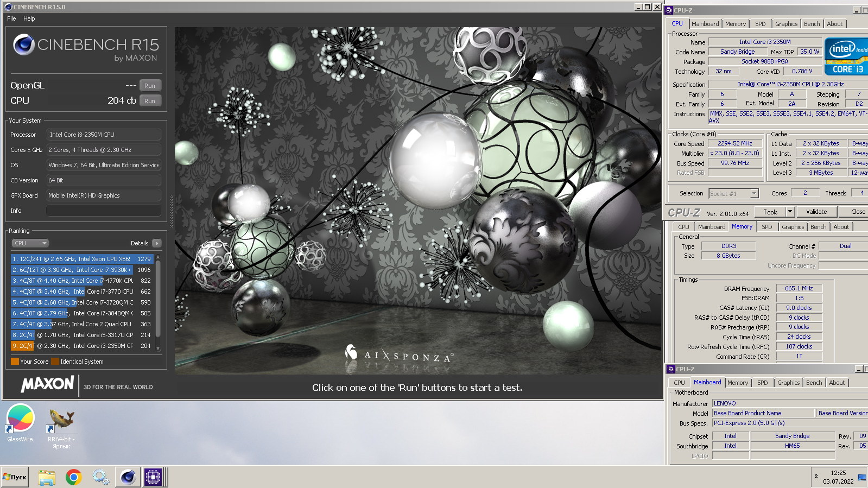Open Mainboard tab in top CPU-Z window
This screenshot has width=868, height=488.
[705, 24]
